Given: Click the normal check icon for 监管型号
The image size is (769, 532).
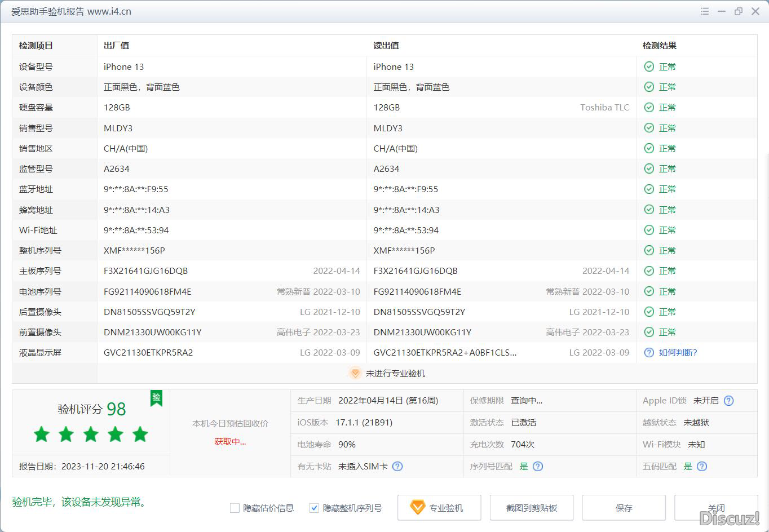Looking at the screenshot, I should pyautogui.click(x=649, y=169).
